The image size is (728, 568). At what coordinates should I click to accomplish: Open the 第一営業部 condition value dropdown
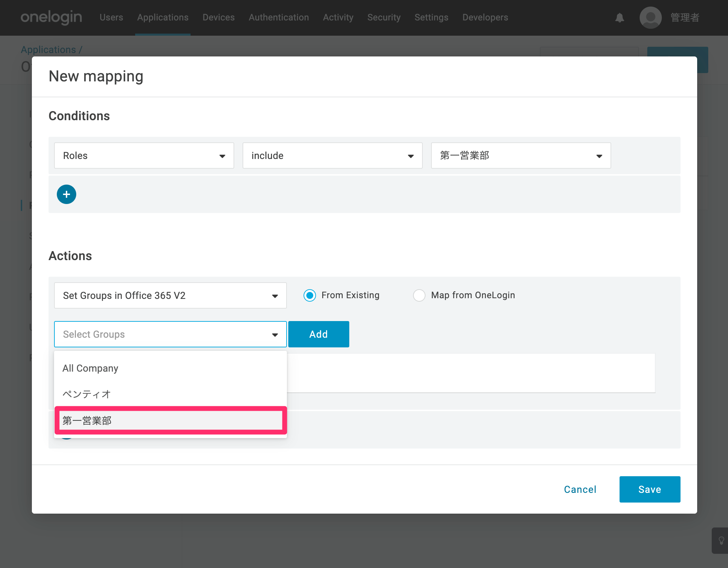(521, 156)
